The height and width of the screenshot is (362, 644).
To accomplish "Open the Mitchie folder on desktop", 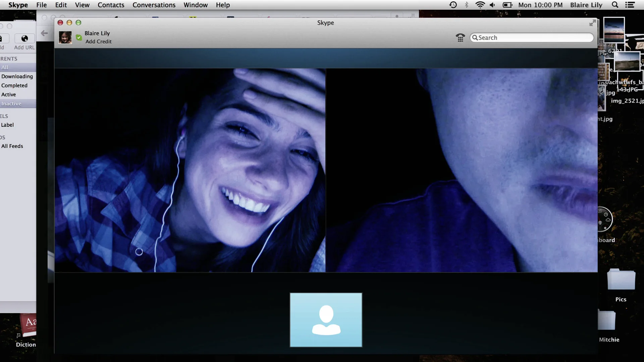I will point(607,320).
